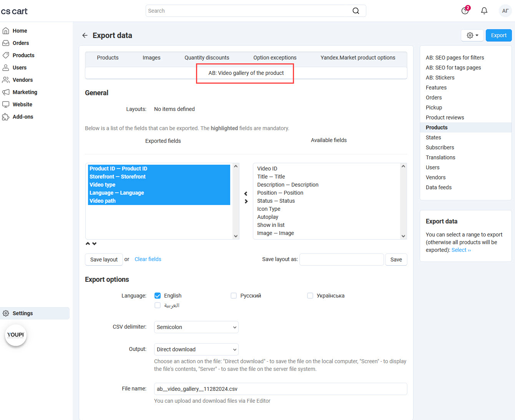Viewport: 515px width, 420px height.
Task: Enable the Русский language checkbox
Action: [234, 296]
